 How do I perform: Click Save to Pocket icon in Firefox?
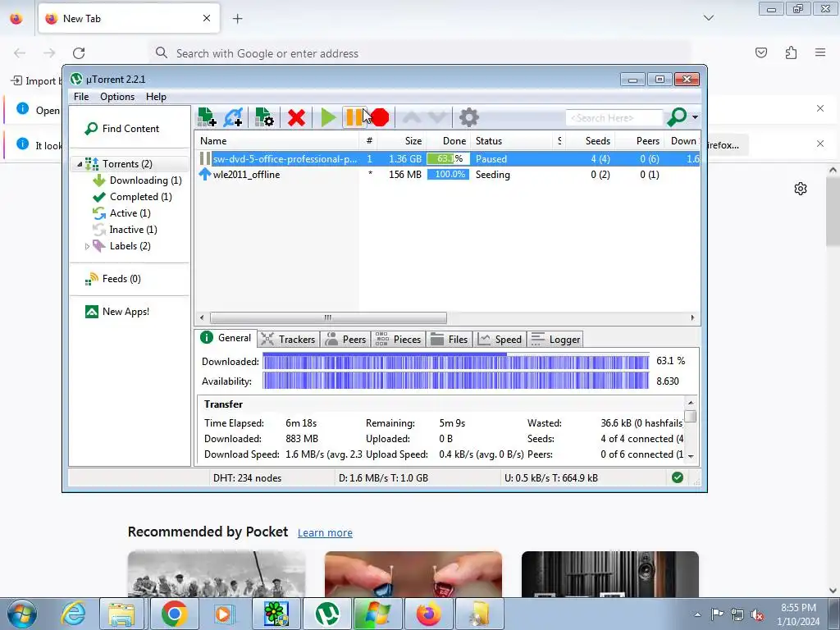[x=761, y=52]
